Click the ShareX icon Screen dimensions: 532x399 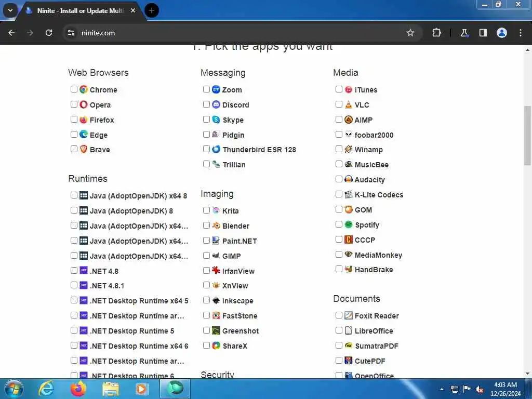click(x=216, y=345)
